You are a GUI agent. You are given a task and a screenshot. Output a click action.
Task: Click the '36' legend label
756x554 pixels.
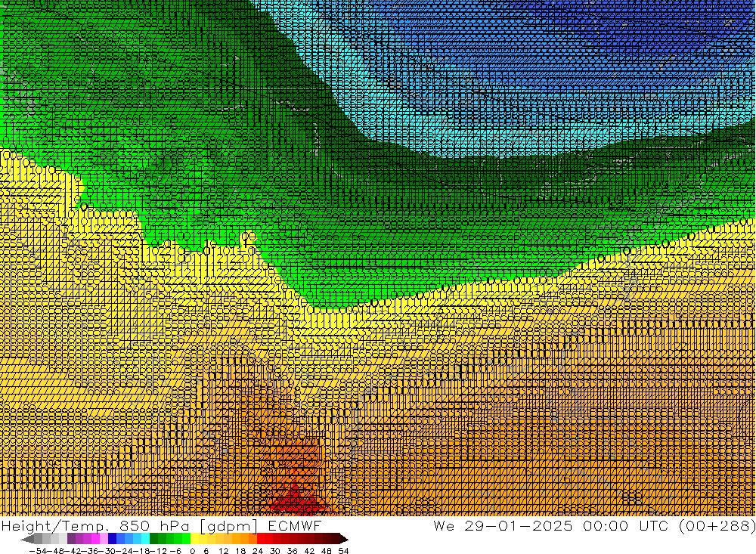coord(292,551)
